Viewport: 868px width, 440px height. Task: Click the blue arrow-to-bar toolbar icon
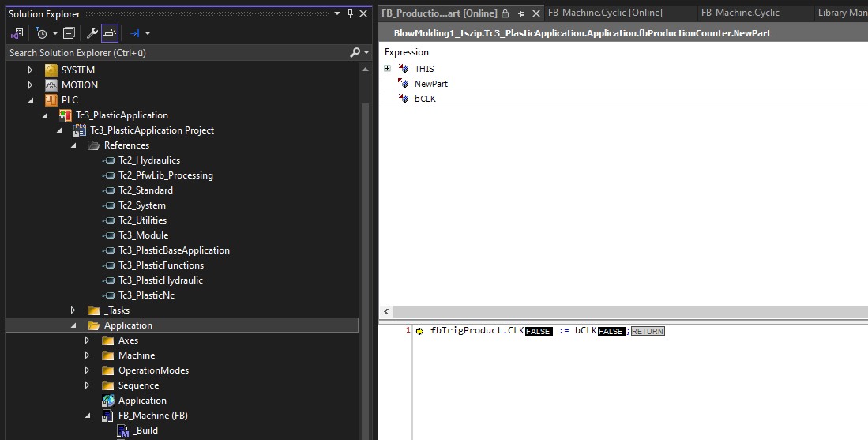point(134,33)
